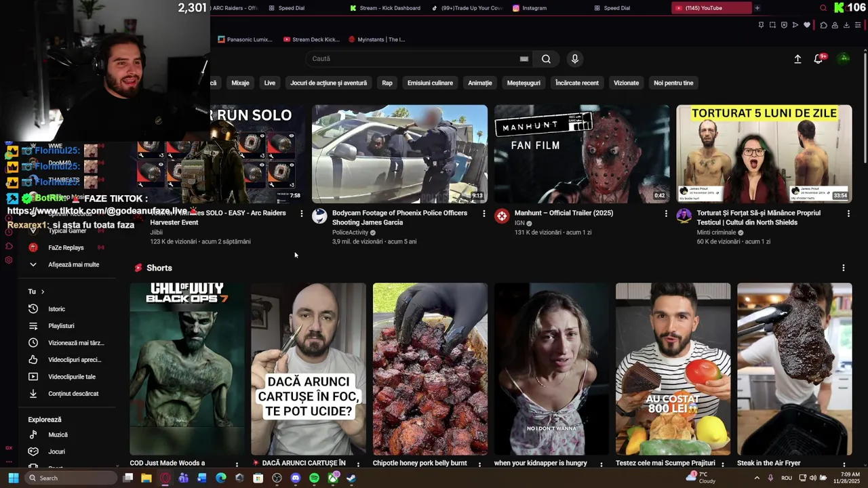Play the Manhunt Fan Film thumbnail
Screen dimensions: 868x488
point(582,154)
